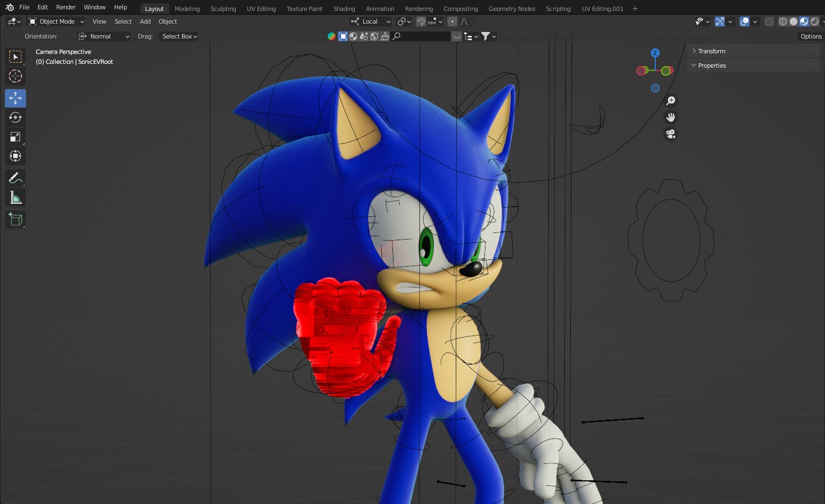Open the editor type dropdown
The height and width of the screenshot is (504, 825).
(14, 21)
